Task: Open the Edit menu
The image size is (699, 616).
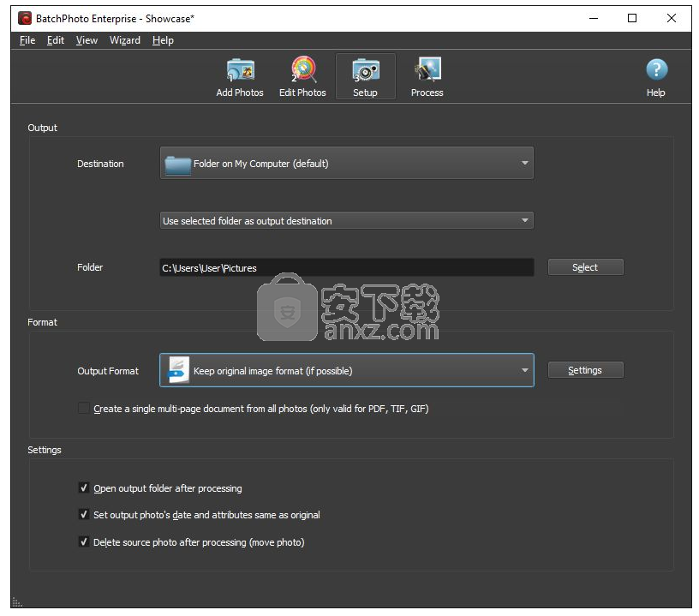Action: click(x=56, y=40)
